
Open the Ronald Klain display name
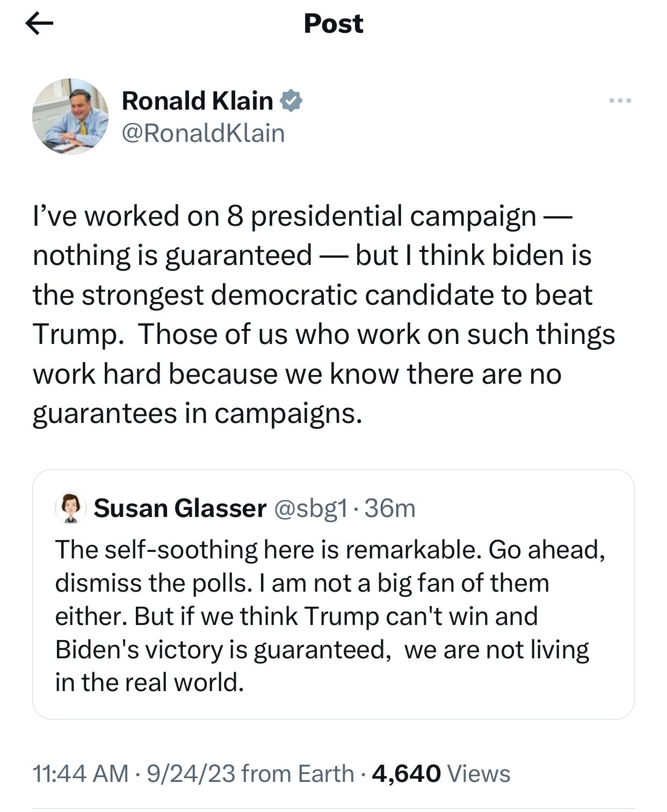(197, 100)
